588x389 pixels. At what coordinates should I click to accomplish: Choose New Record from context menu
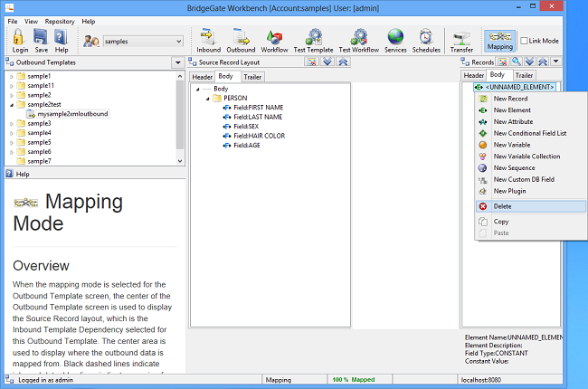click(x=530, y=99)
